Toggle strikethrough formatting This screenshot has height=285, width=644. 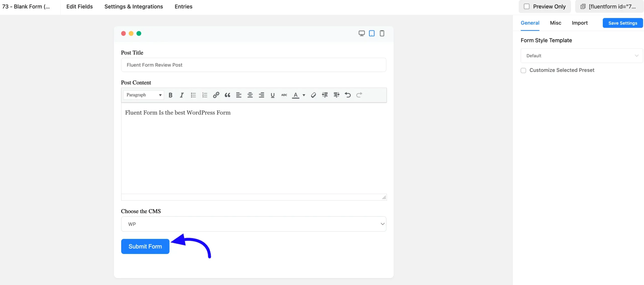[284, 95]
